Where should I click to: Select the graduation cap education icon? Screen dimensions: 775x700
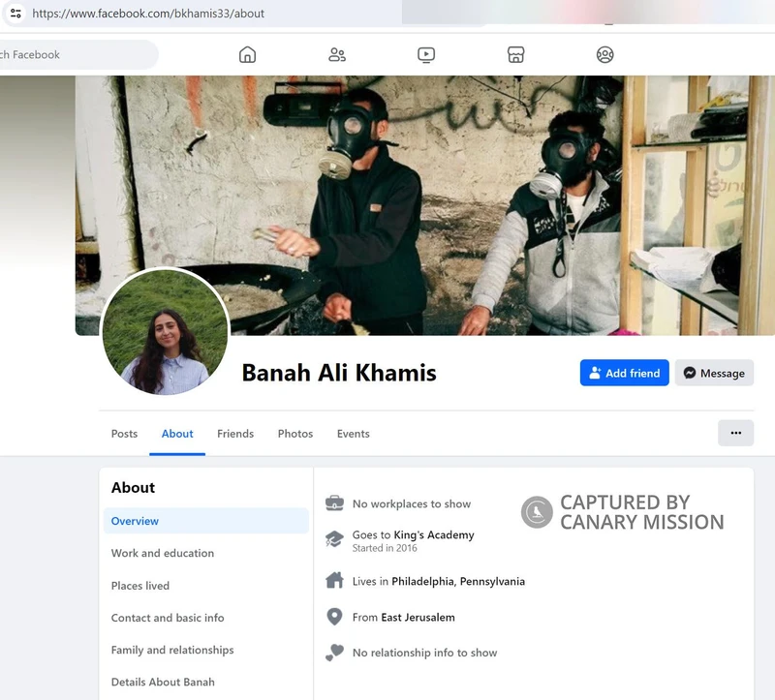(x=334, y=537)
